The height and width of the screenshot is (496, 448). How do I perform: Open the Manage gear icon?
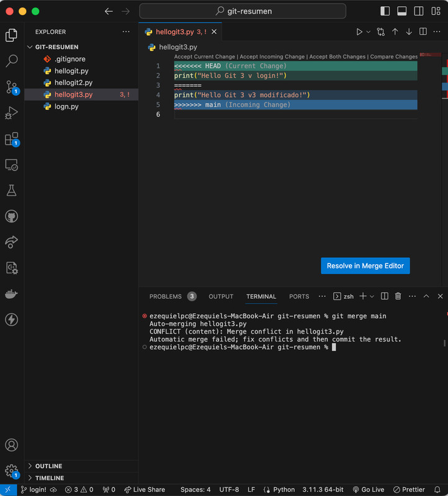[x=12, y=471]
